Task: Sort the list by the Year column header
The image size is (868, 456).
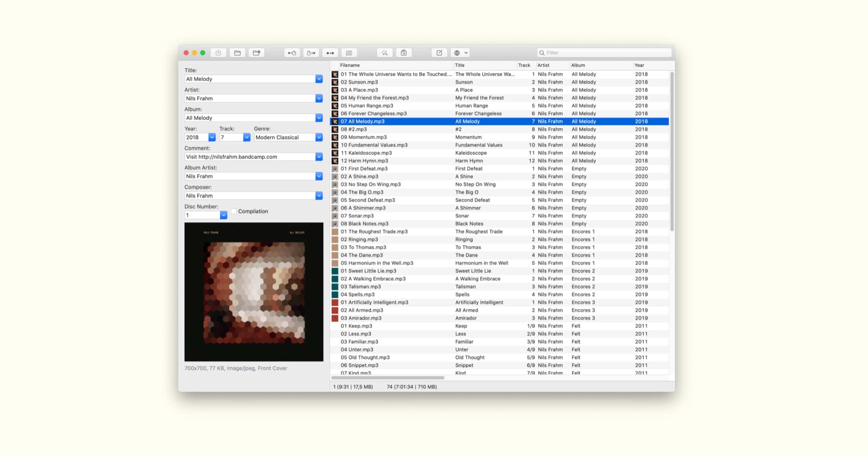Action: pos(639,66)
